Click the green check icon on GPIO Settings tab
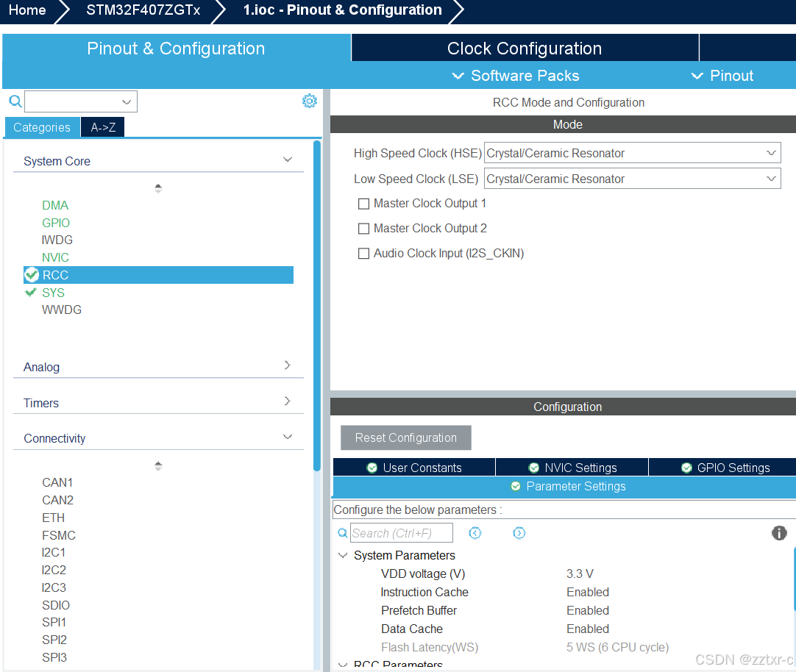Viewport: 796px width, 672px height. 686,468
